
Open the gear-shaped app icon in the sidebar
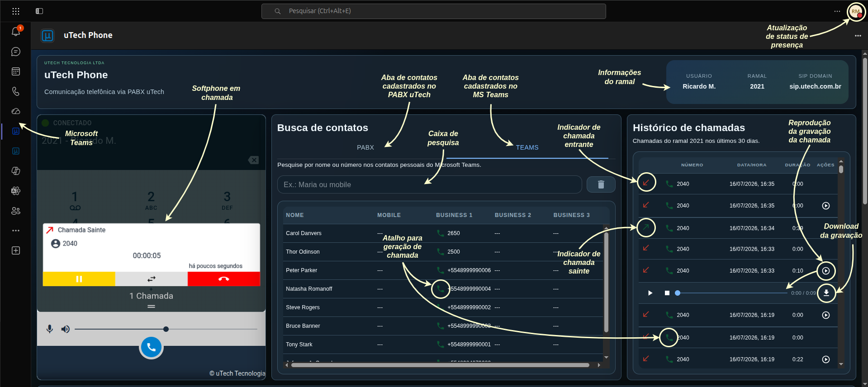pos(16,191)
